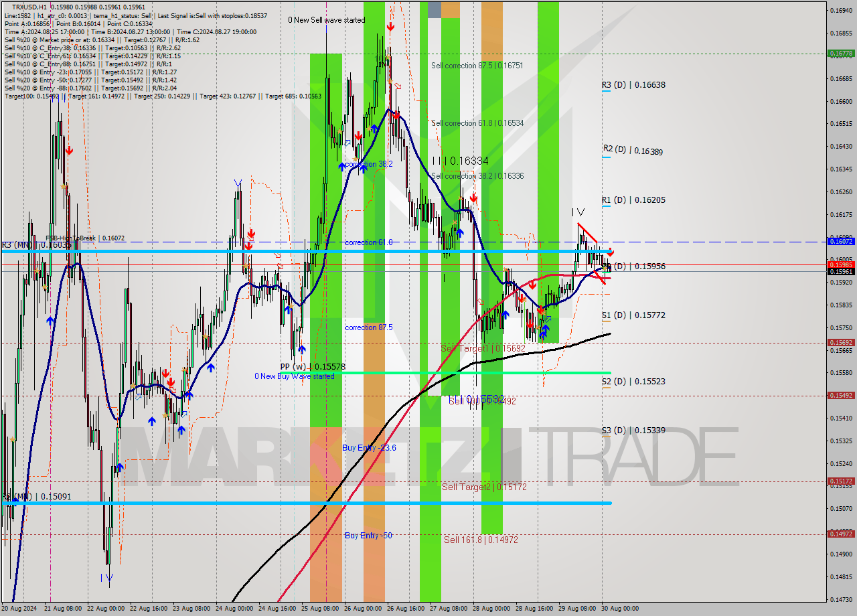Click the S1 (D) | 0.15772 pivot label

(x=633, y=315)
